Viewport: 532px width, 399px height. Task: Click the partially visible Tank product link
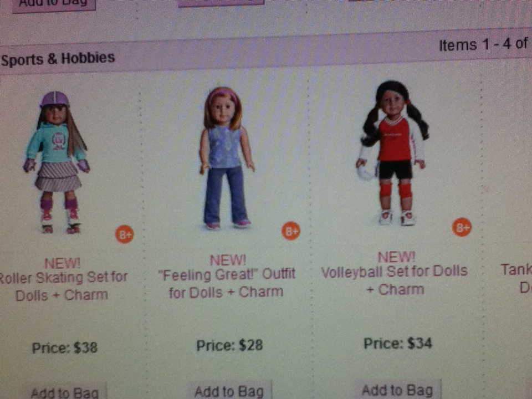pyautogui.click(x=516, y=278)
